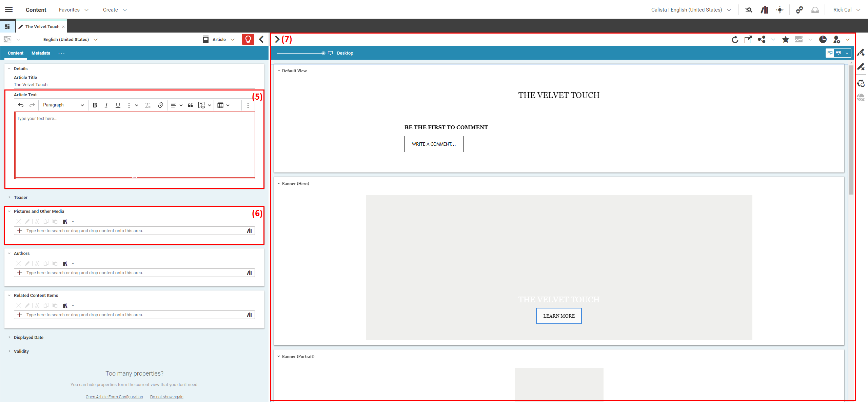This screenshot has width=868, height=402.
Task: Open the inbox tray icon in the top bar
Action: 815,9
